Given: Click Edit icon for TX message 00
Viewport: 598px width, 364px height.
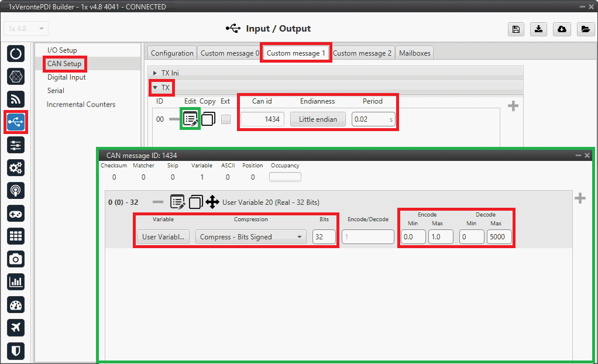Looking at the screenshot, I should [191, 119].
